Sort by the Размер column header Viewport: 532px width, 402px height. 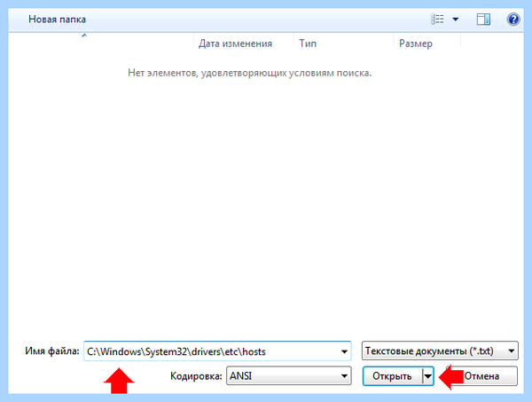(x=426, y=43)
